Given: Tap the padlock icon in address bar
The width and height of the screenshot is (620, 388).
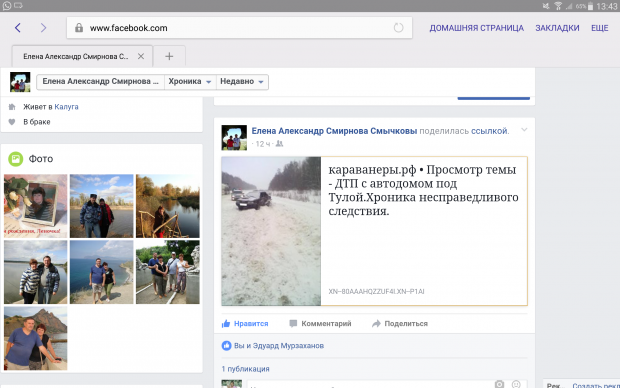Looking at the screenshot, I should click(79, 28).
